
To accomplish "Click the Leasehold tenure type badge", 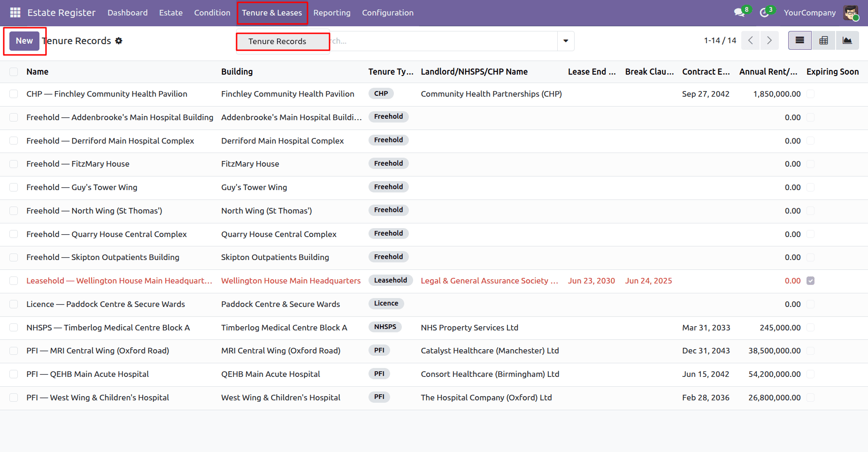I will tap(391, 280).
